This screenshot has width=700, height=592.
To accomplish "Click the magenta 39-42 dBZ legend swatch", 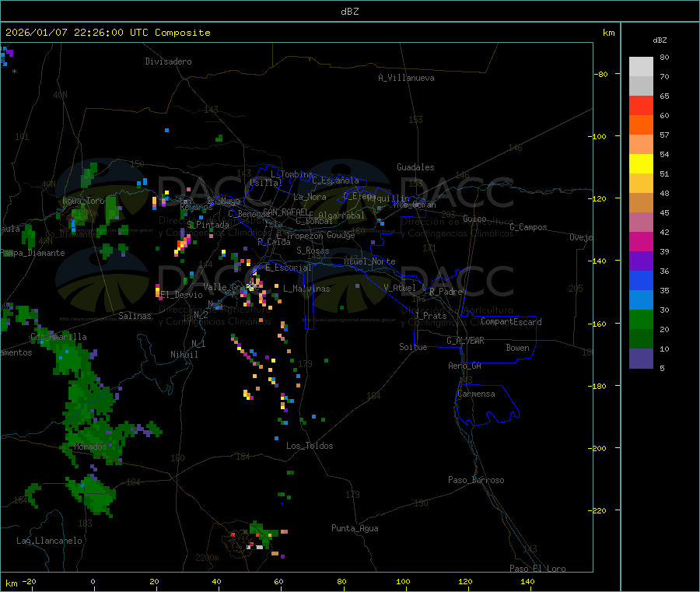I will click(x=641, y=241).
